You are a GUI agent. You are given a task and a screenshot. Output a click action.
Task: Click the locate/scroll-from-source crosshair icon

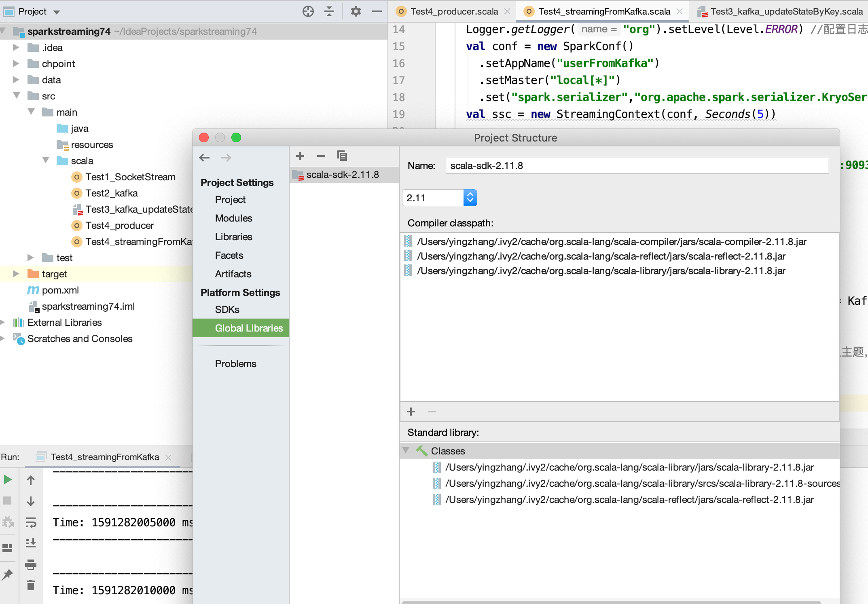[308, 11]
